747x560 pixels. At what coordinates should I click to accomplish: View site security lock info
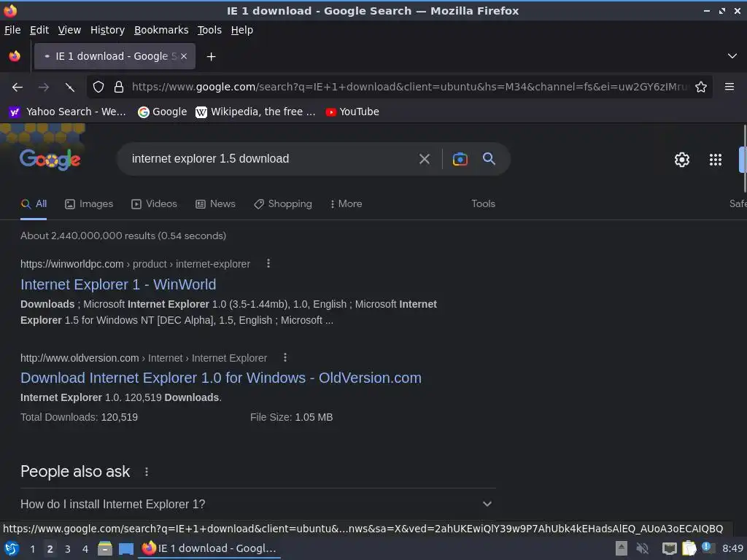pos(119,87)
